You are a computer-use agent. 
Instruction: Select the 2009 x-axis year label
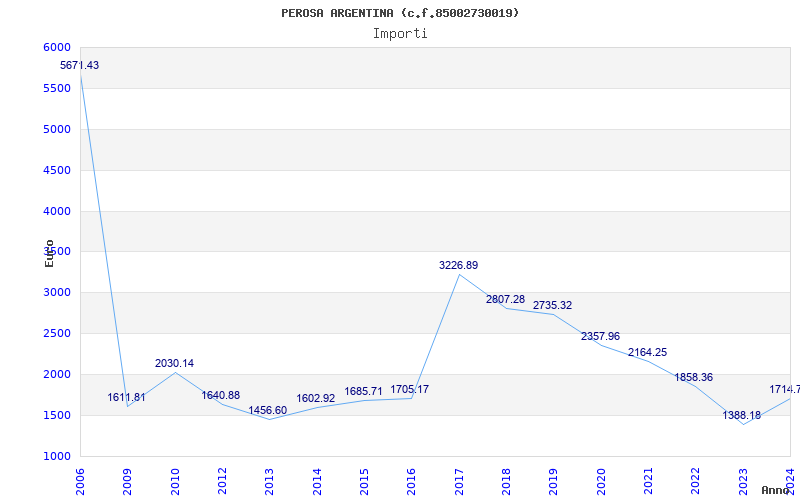127,481
